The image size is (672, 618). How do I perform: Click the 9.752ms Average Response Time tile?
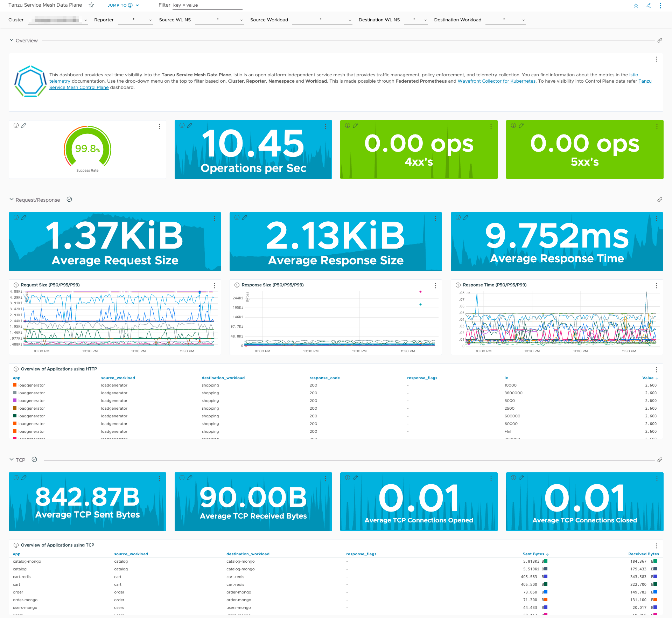coord(556,242)
